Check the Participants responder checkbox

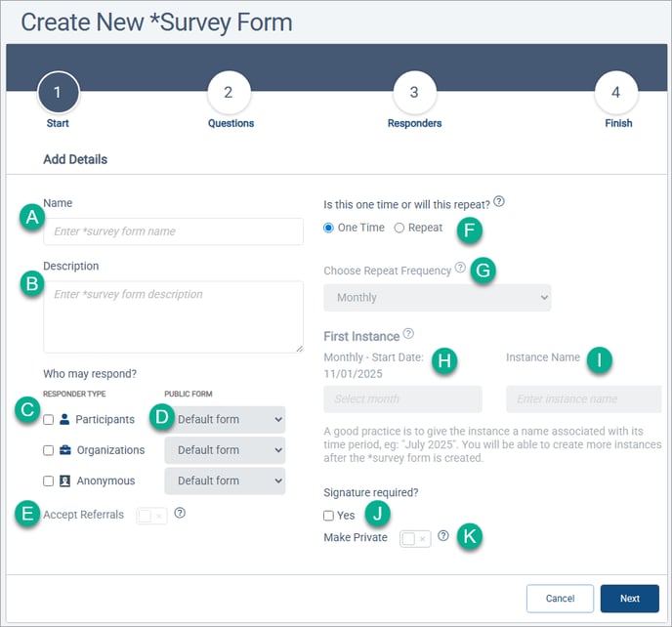48,420
